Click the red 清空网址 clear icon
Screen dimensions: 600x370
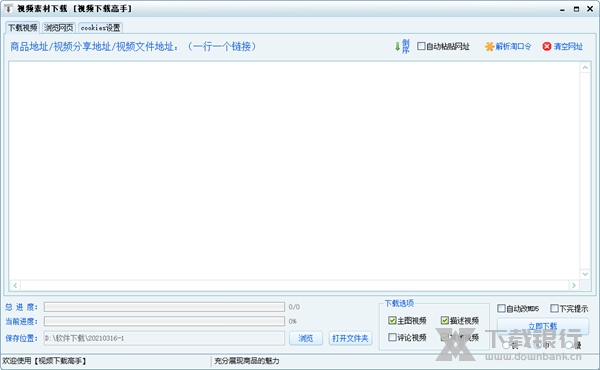[547, 46]
